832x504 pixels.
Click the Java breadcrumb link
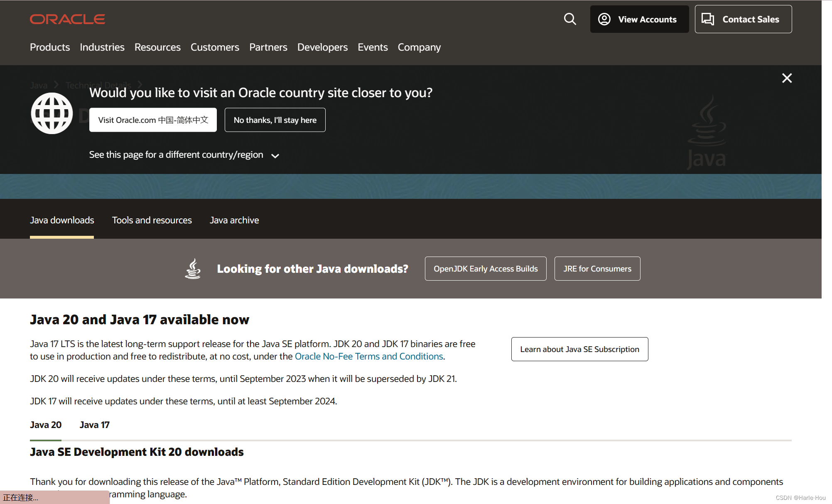39,85
